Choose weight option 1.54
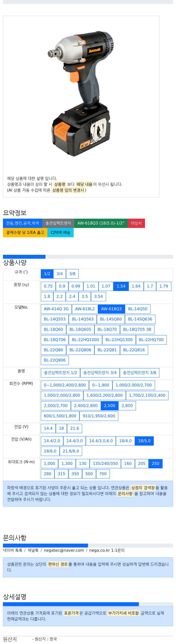Screen dimensions: 176x644 [121, 286]
